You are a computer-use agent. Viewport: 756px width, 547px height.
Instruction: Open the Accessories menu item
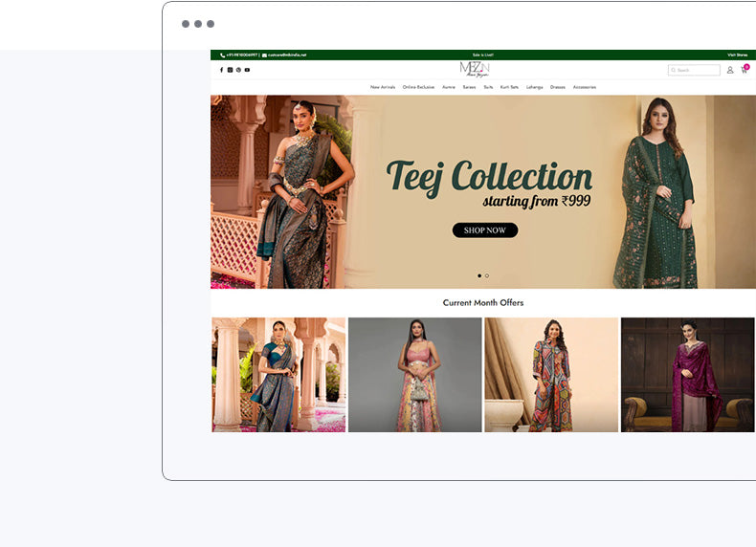(585, 87)
